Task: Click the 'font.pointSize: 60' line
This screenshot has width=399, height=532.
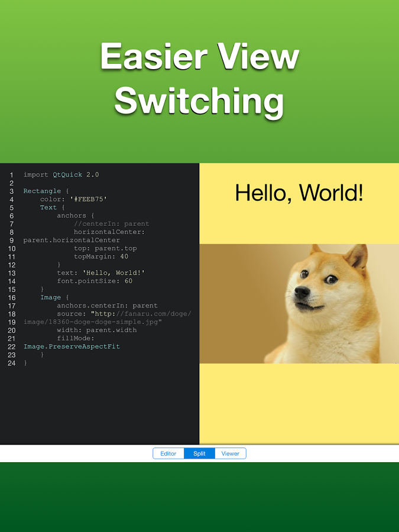Action: (95, 281)
